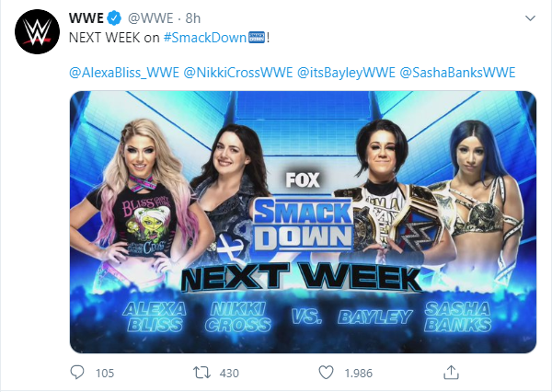Open @SashaBanksWWE mention link
Viewport: 552px width, 392px height.
pyautogui.click(x=457, y=73)
